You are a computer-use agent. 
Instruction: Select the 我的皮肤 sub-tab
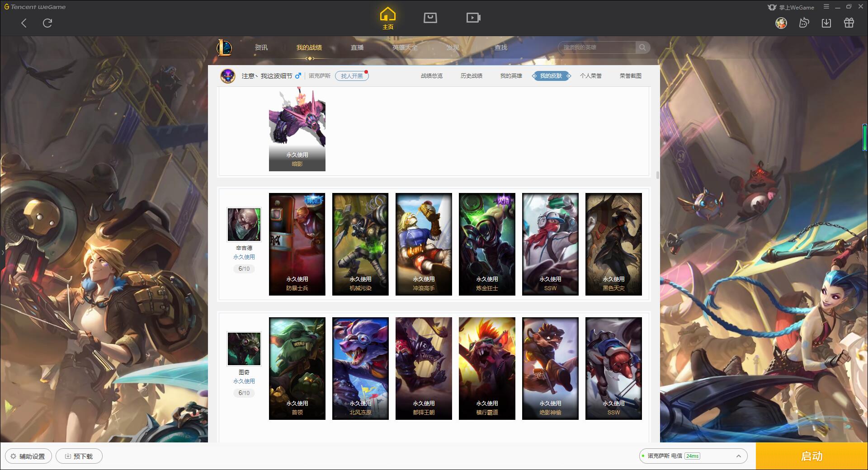pos(551,76)
